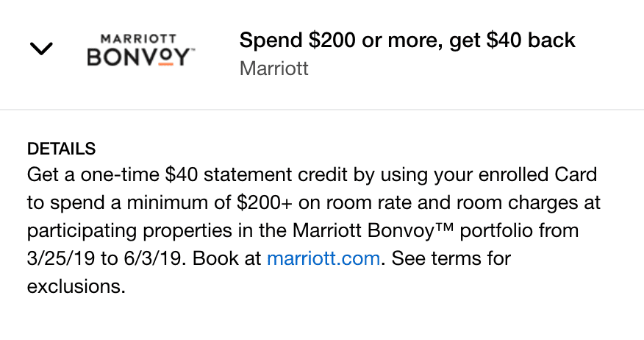Click the Marriott Bonvoy logo
The height and width of the screenshot is (340, 644).
coord(141,50)
